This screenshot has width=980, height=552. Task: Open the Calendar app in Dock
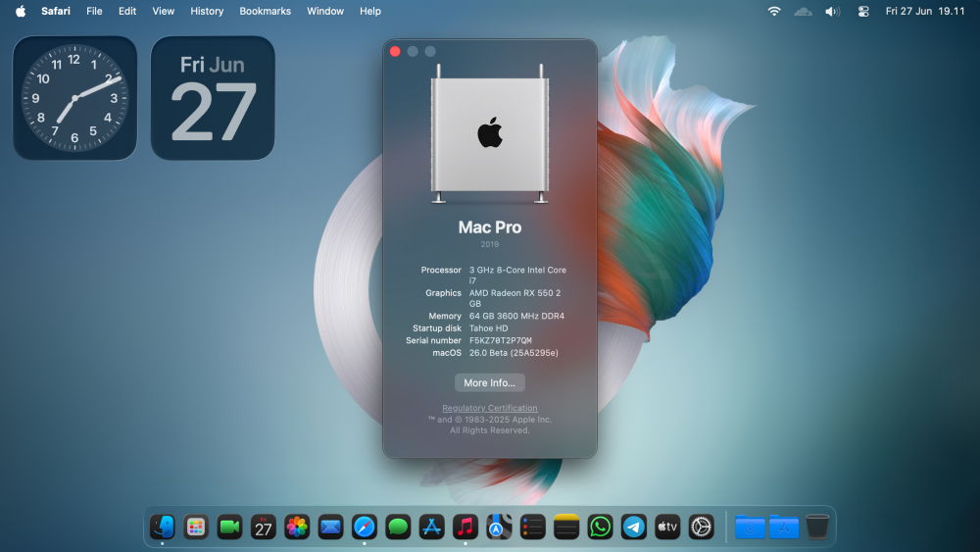click(263, 527)
